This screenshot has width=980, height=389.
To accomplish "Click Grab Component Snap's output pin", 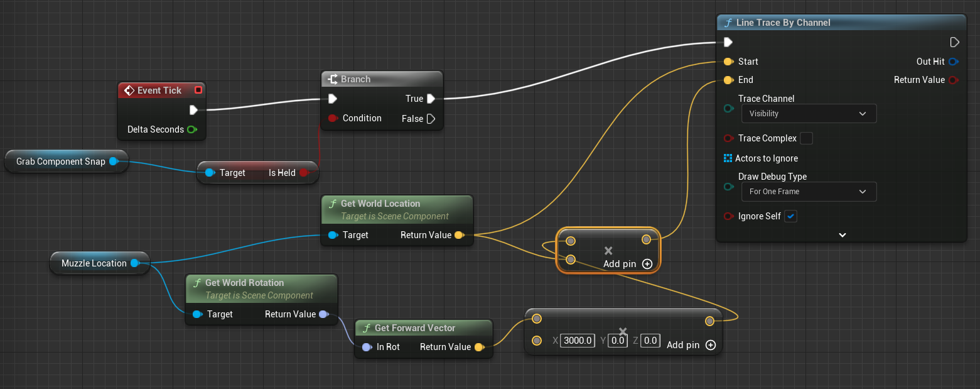I will pyautogui.click(x=114, y=162).
